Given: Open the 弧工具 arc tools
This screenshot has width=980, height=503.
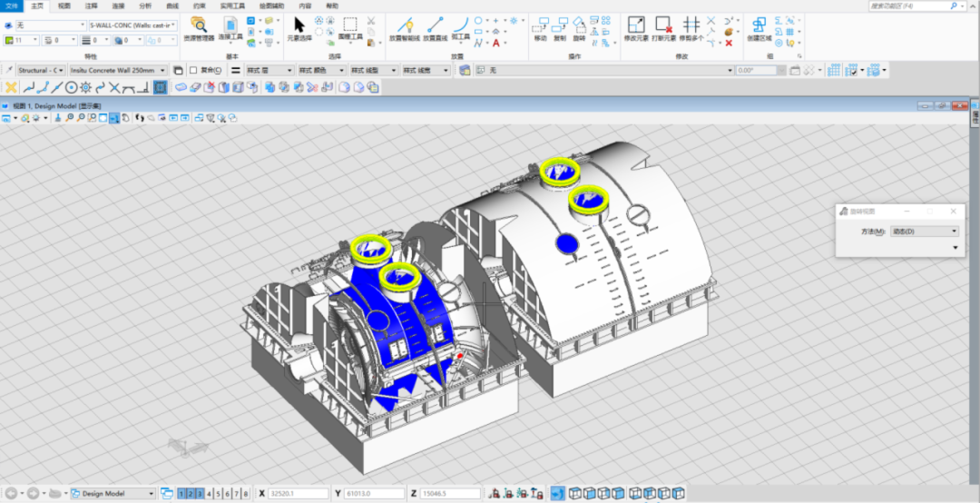Looking at the screenshot, I should (461, 29).
